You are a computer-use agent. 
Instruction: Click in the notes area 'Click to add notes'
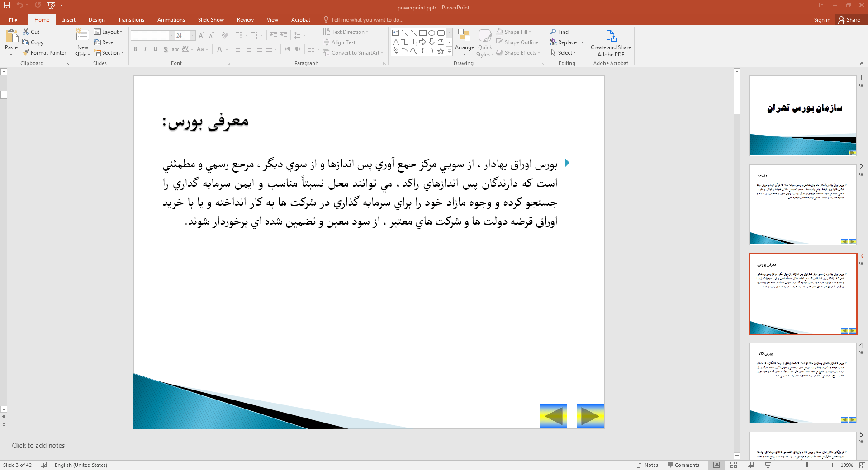point(38,446)
